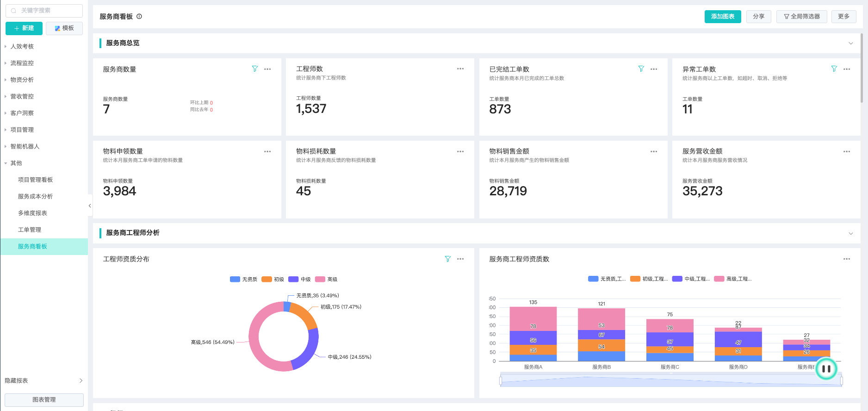Open filter icon on 异常工单数 card

834,69
